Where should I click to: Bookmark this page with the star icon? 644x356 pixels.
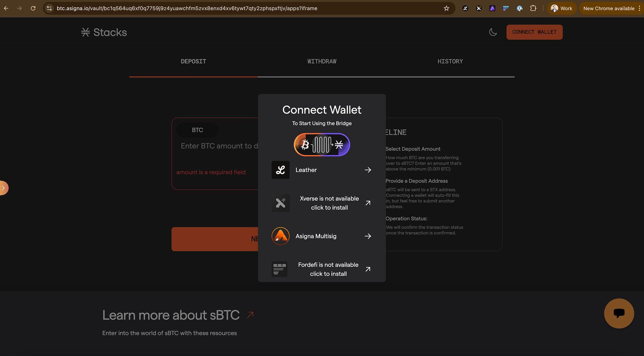point(447,8)
